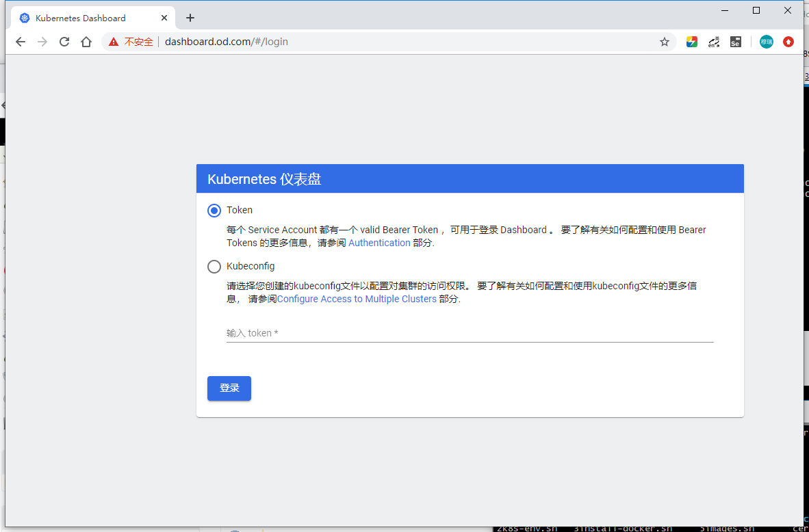Open the Authentication documentation link
The height and width of the screenshot is (532, 809).
[x=379, y=243]
